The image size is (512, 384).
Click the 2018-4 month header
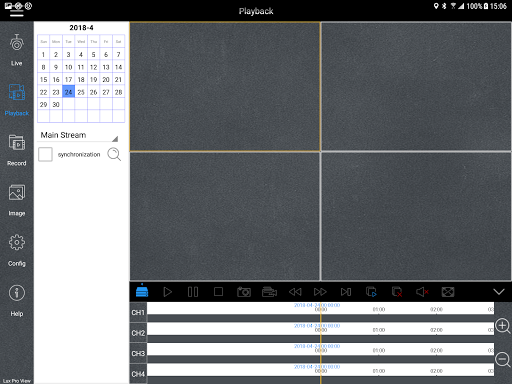point(81,28)
